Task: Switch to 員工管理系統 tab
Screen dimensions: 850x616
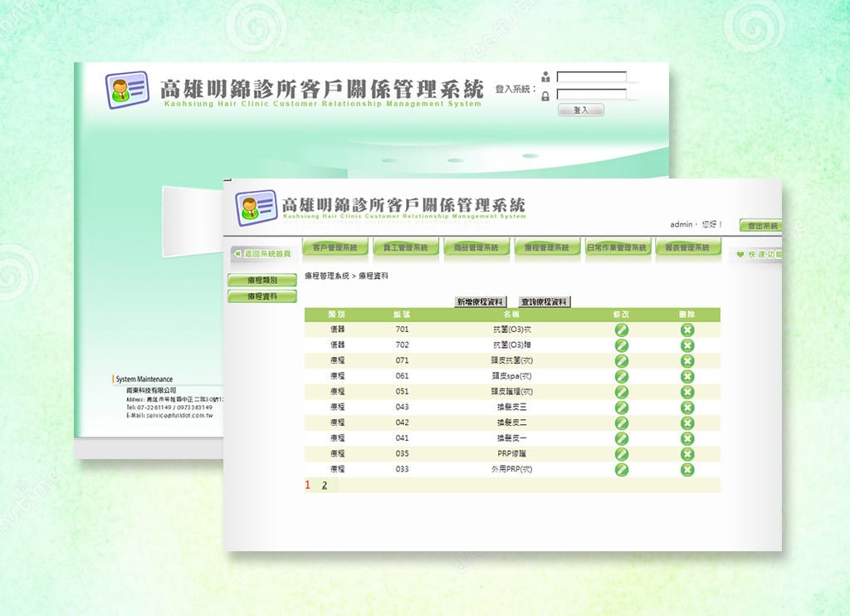Action: pyautogui.click(x=405, y=247)
